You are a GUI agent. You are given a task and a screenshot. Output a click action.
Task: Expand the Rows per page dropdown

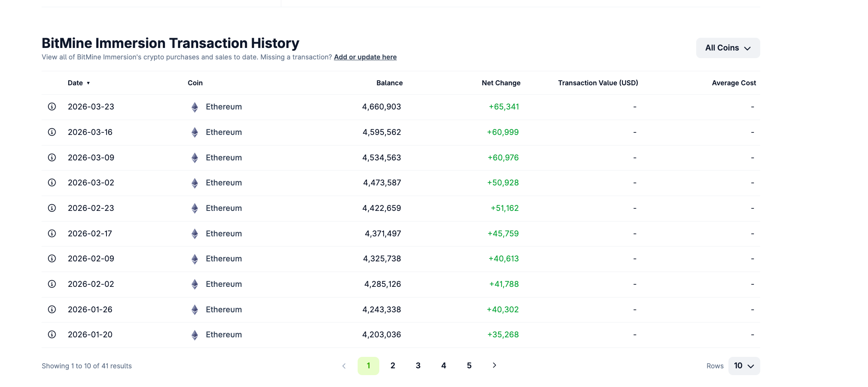pyautogui.click(x=744, y=366)
